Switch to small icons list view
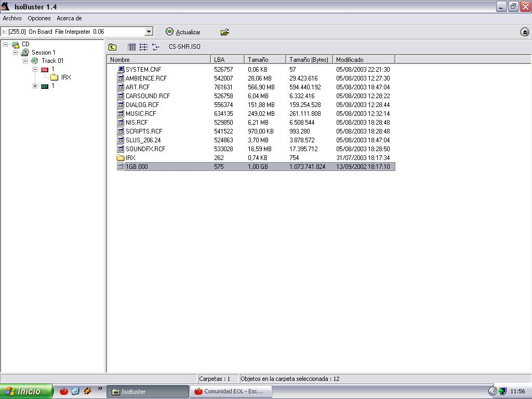Viewport: 532px width, 399px height. pyautogui.click(x=144, y=47)
